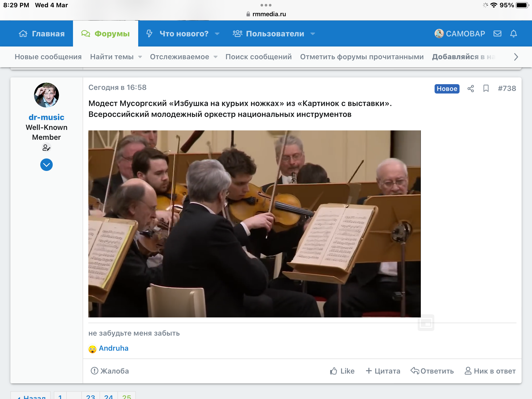
Task: Open the notifications bell icon
Action: 513,34
